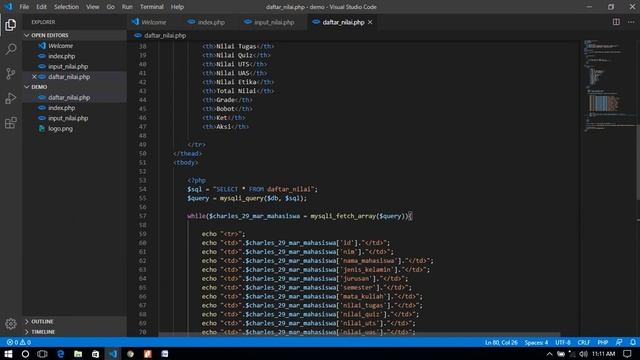
Task: Place cursor on the while loop line 57
Action: pyautogui.click(x=300, y=216)
